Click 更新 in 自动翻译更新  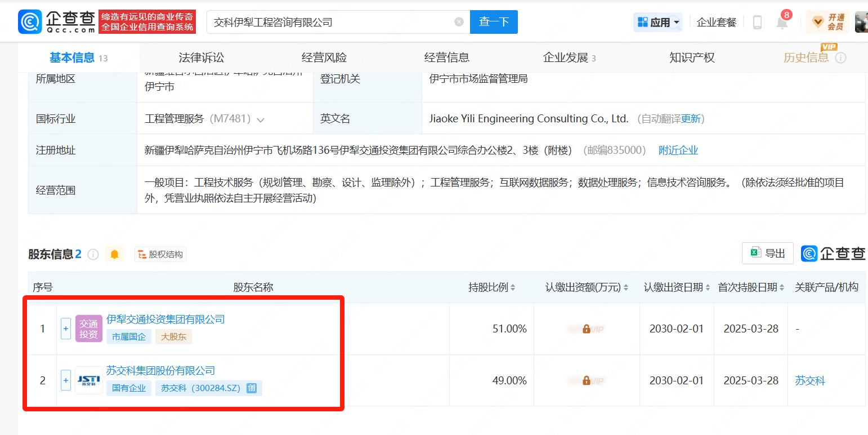(x=691, y=119)
